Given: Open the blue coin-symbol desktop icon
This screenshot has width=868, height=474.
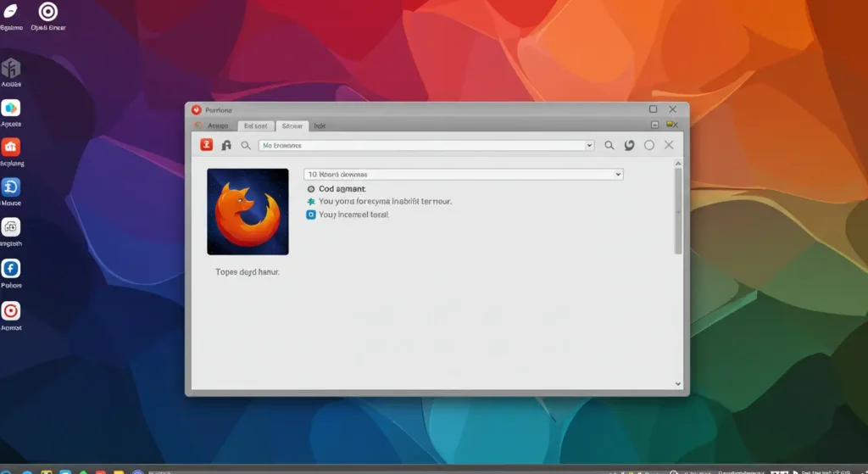Looking at the screenshot, I should pos(11,187).
